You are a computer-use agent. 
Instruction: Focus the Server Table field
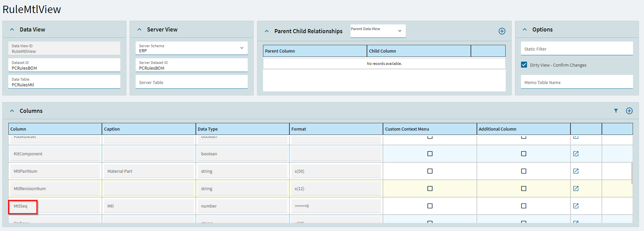pyautogui.click(x=191, y=82)
